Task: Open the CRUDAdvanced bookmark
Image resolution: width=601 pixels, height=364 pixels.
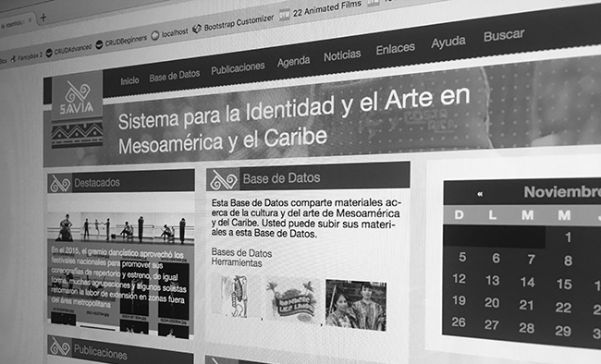Action: pos(68,50)
